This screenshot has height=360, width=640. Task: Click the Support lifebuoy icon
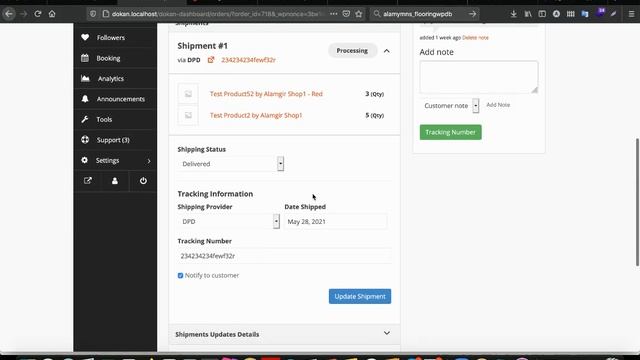point(85,140)
